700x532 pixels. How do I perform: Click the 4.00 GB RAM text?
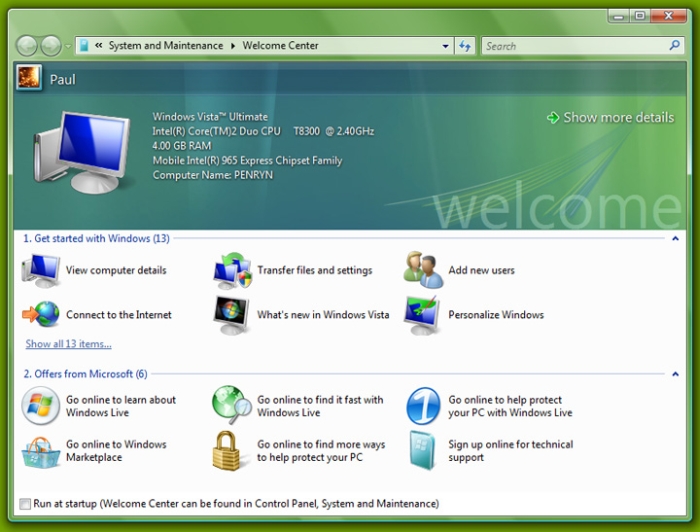(182, 146)
